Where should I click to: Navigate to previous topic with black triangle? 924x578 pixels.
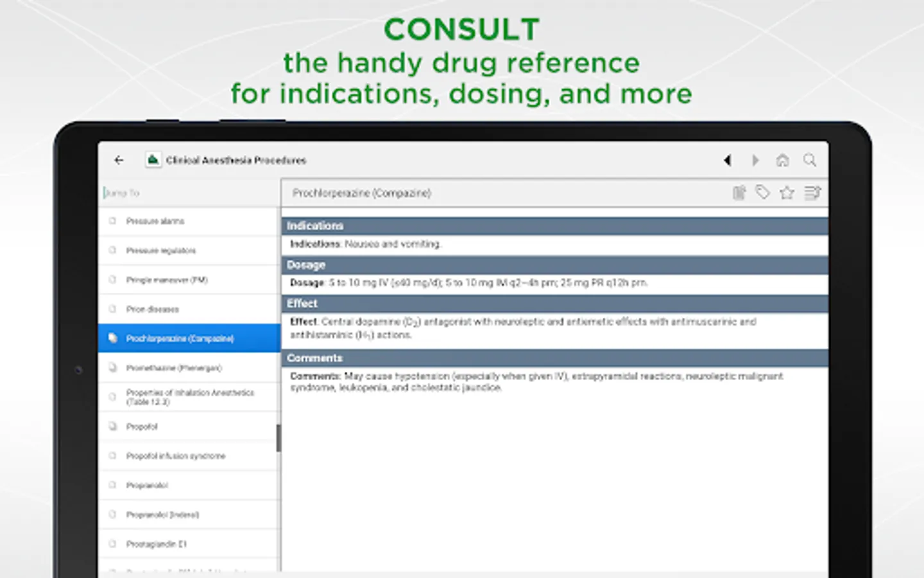(728, 160)
